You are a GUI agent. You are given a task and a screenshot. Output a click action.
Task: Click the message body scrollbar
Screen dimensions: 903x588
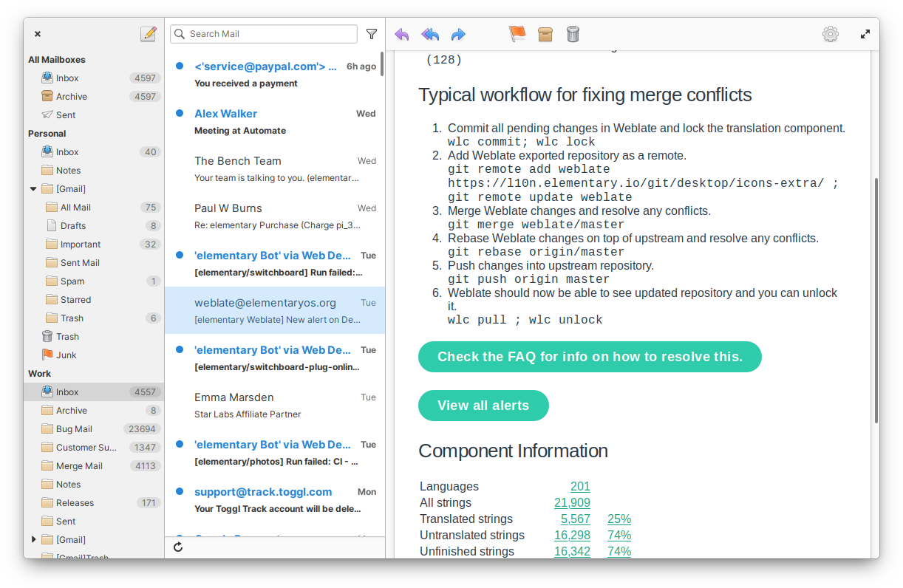(x=876, y=300)
